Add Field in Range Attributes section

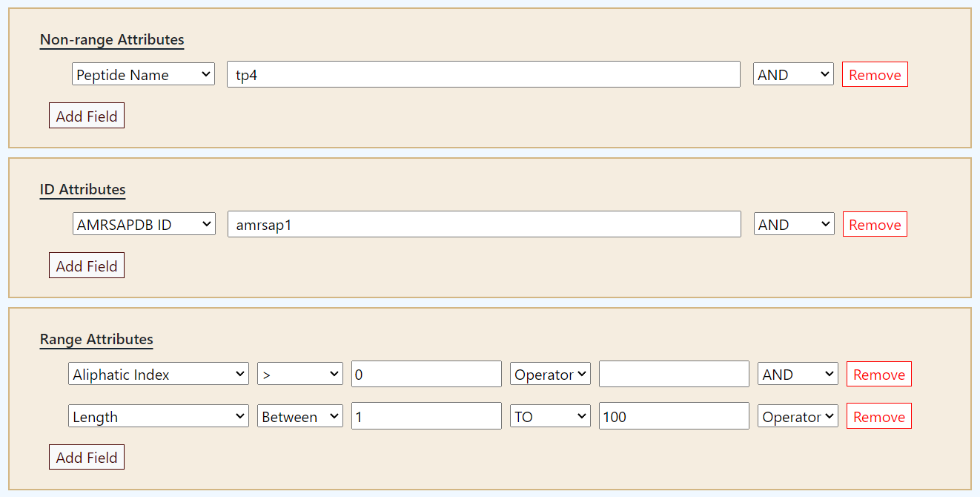[x=87, y=457]
